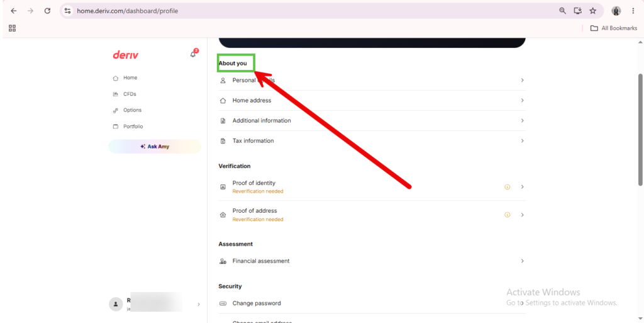
Task: Open Financial assessment row
Action: pyautogui.click(x=372, y=261)
